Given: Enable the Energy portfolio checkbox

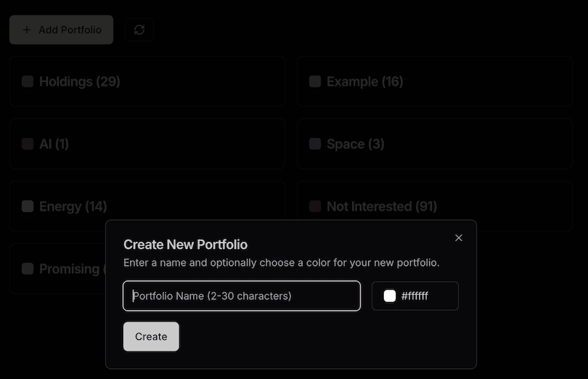Looking at the screenshot, I should point(28,206).
